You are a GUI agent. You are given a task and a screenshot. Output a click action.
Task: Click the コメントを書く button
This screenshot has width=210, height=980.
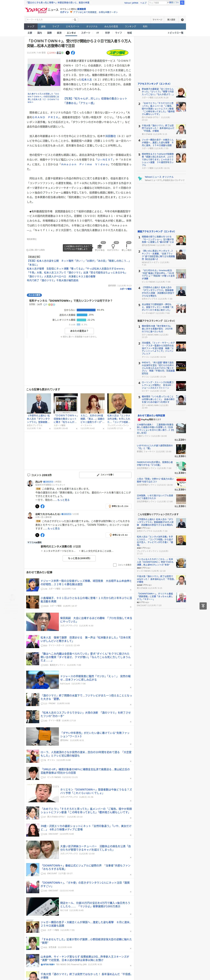[105, 475]
